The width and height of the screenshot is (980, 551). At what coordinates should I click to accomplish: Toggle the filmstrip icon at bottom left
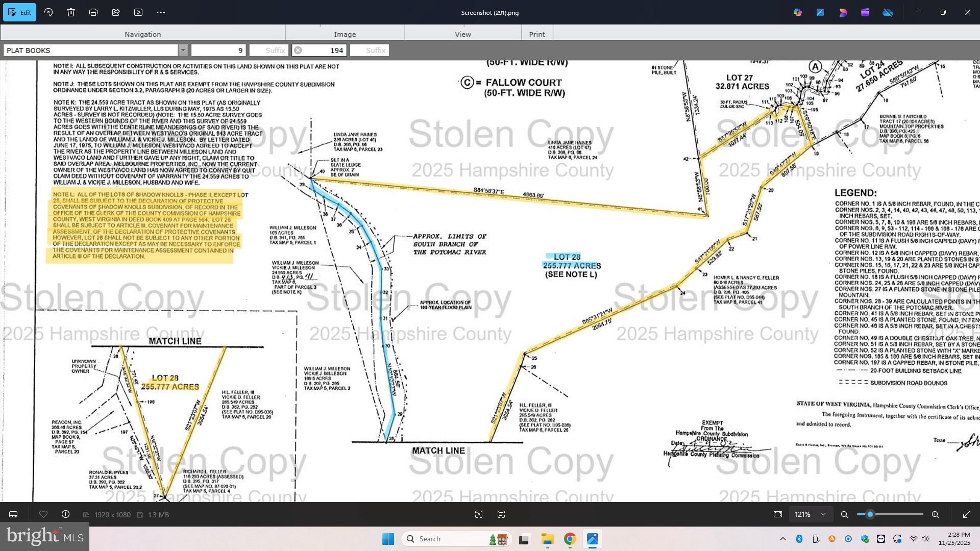(x=14, y=514)
